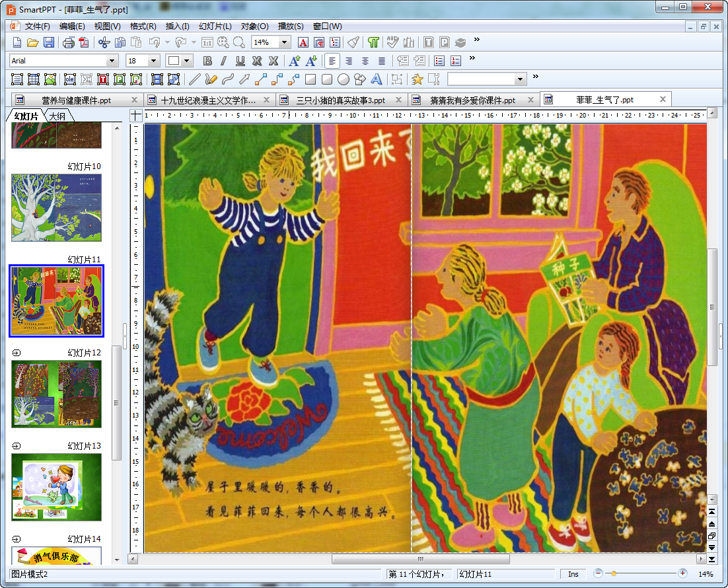Open the Arial font name dropdown
728x588 pixels.
point(112,61)
